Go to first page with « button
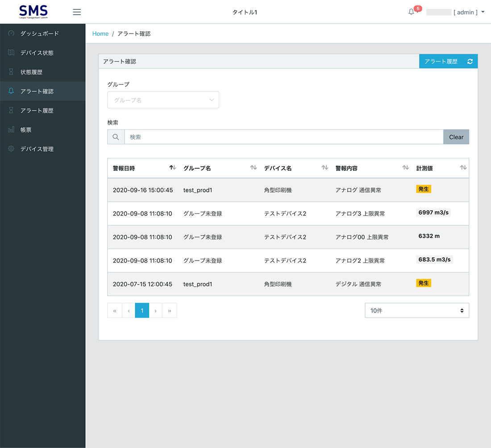 click(x=115, y=310)
